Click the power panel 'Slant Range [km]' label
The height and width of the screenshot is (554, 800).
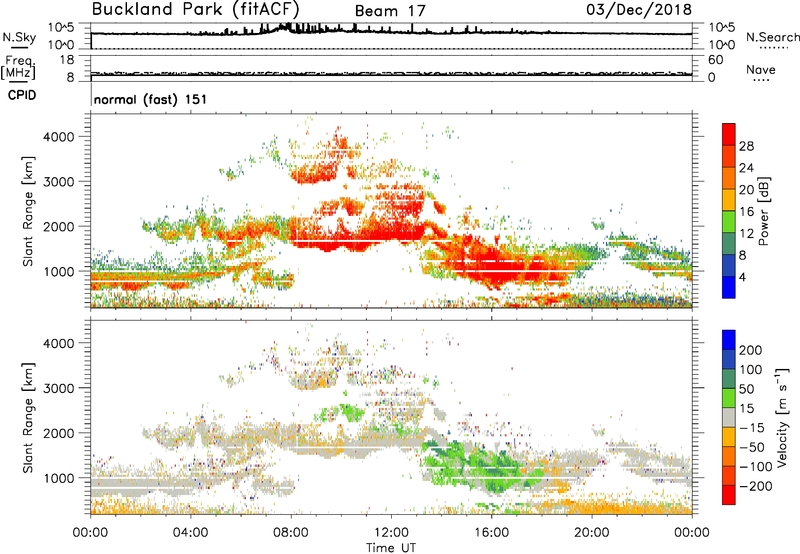tap(28, 211)
